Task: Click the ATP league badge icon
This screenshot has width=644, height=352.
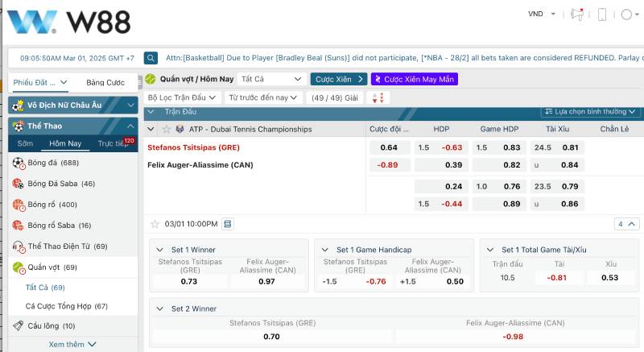Action: [180, 130]
